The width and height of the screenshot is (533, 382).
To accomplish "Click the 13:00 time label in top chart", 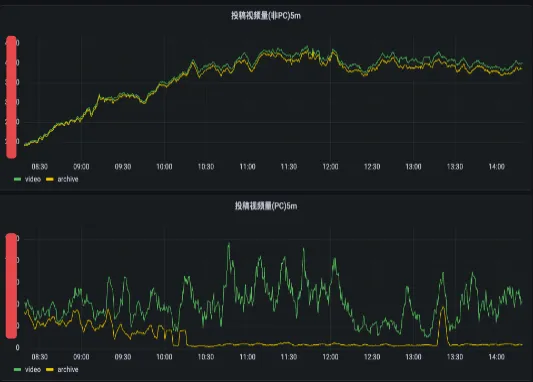I will (413, 167).
